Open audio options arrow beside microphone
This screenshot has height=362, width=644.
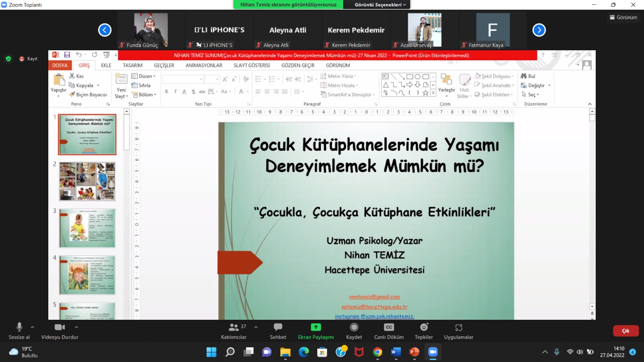click(33, 327)
